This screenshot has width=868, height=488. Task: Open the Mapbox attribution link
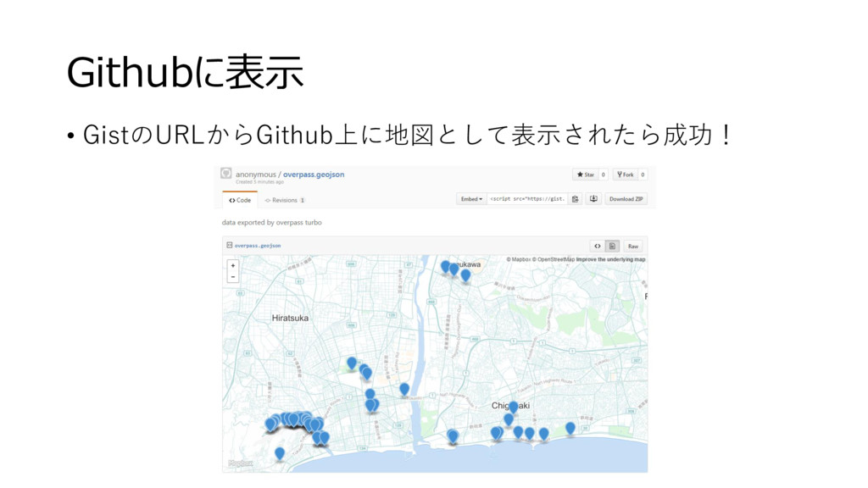(519, 259)
